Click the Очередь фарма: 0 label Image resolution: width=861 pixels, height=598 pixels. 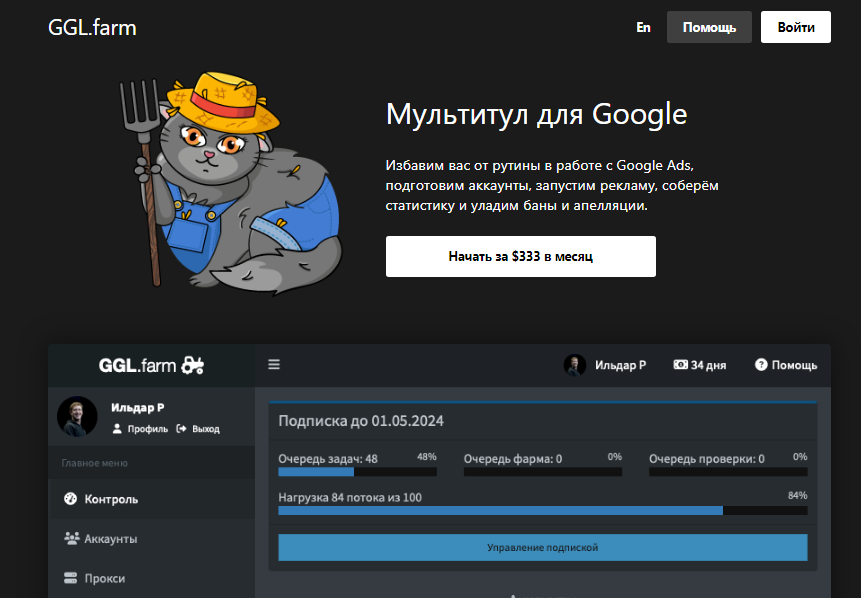pos(513,459)
